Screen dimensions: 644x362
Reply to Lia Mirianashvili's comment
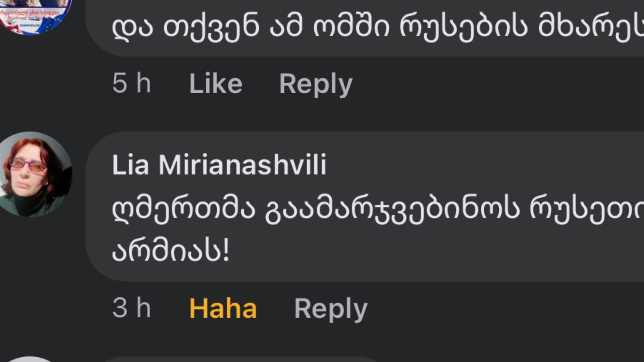click(x=330, y=309)
